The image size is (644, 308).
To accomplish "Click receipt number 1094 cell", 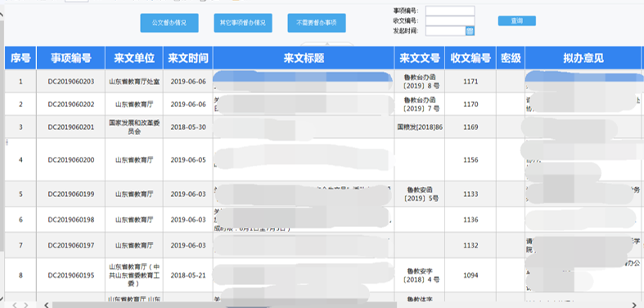I will point(471,275).
